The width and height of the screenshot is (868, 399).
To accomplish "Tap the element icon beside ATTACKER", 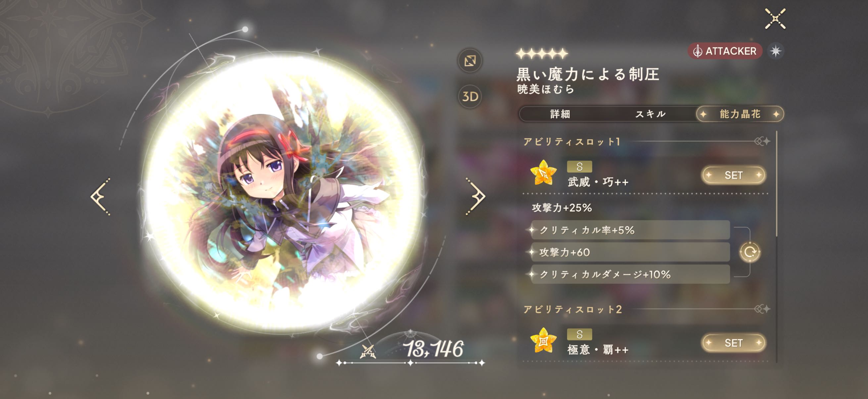I will point(775,51).
